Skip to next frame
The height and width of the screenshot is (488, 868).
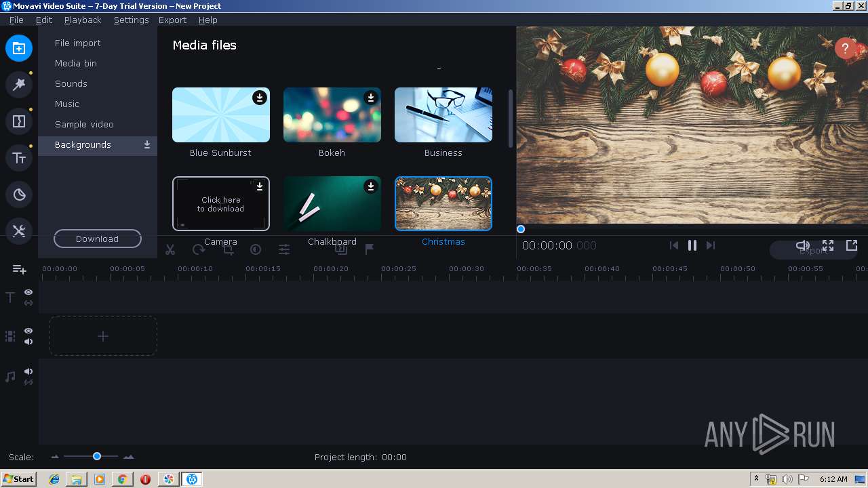pyautogui.click(x=711, y=245)
